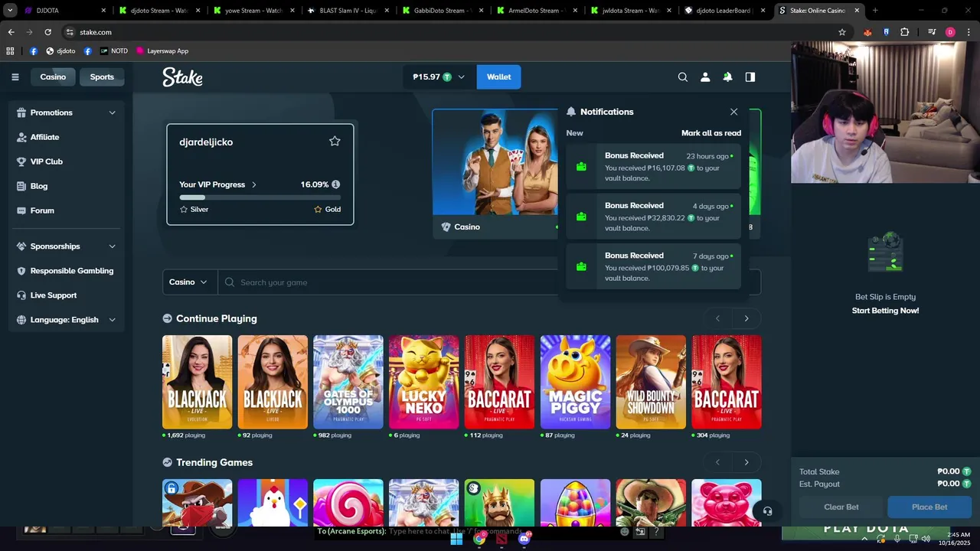This screenshot has height=551, width=980.
Task: Open the VIP Club page
Action: (46, 161)
